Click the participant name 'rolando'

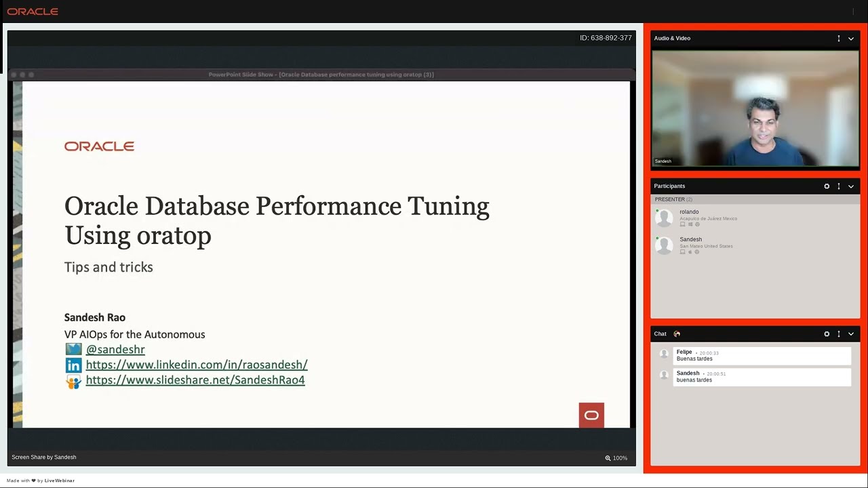point(689,212)
